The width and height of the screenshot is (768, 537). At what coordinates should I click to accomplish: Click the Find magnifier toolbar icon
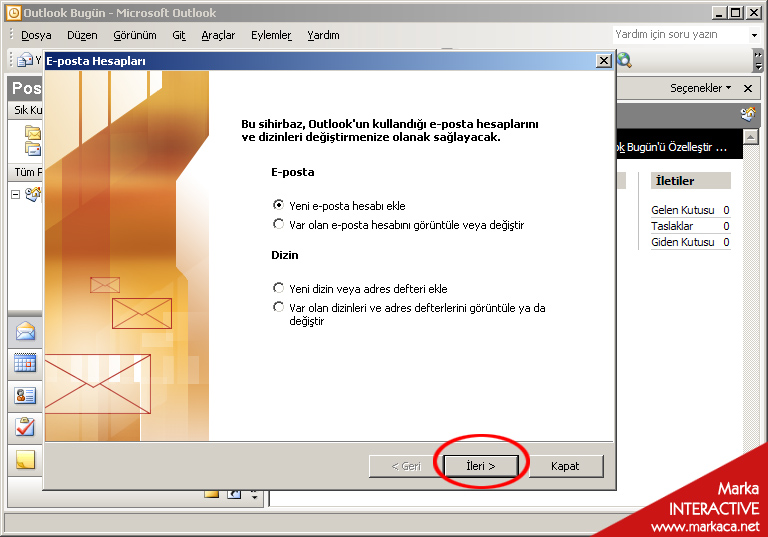coord(624,60)
